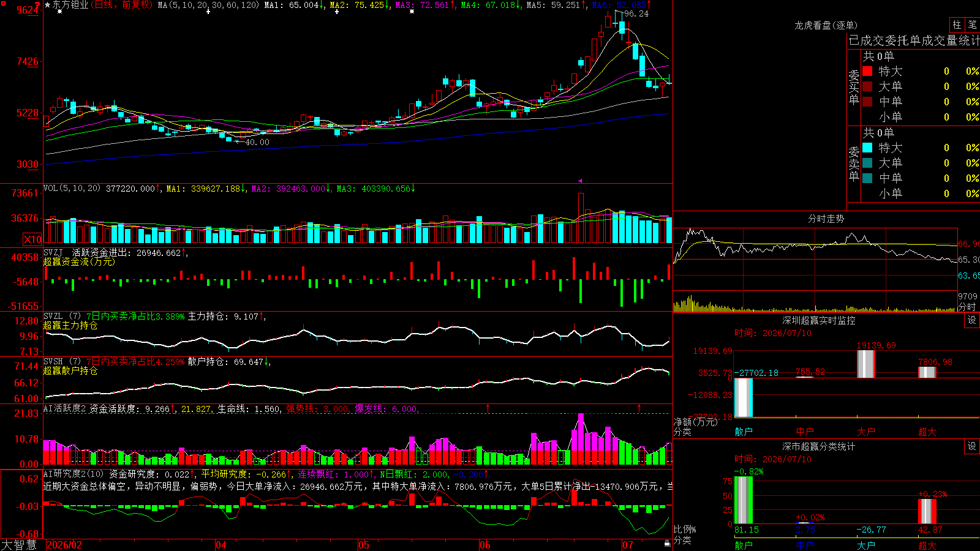Click the AI研究度2(10) indicator label
The width and height of the screenshot is (980, 551).
pyautogui.click(x=73, y=474)
